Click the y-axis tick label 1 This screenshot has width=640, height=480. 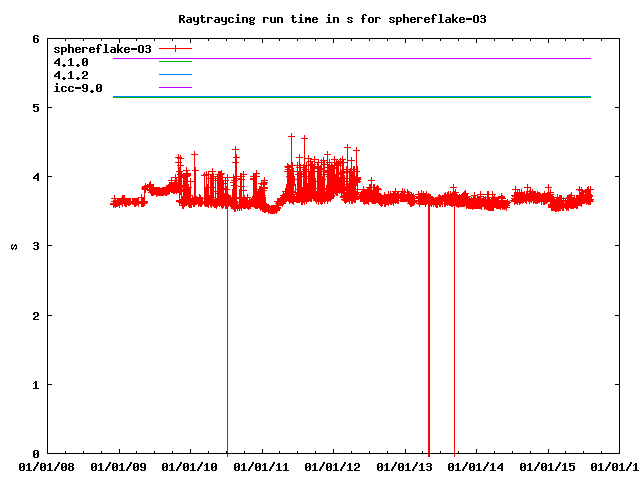pyautogui.click(x=36, y=385)
